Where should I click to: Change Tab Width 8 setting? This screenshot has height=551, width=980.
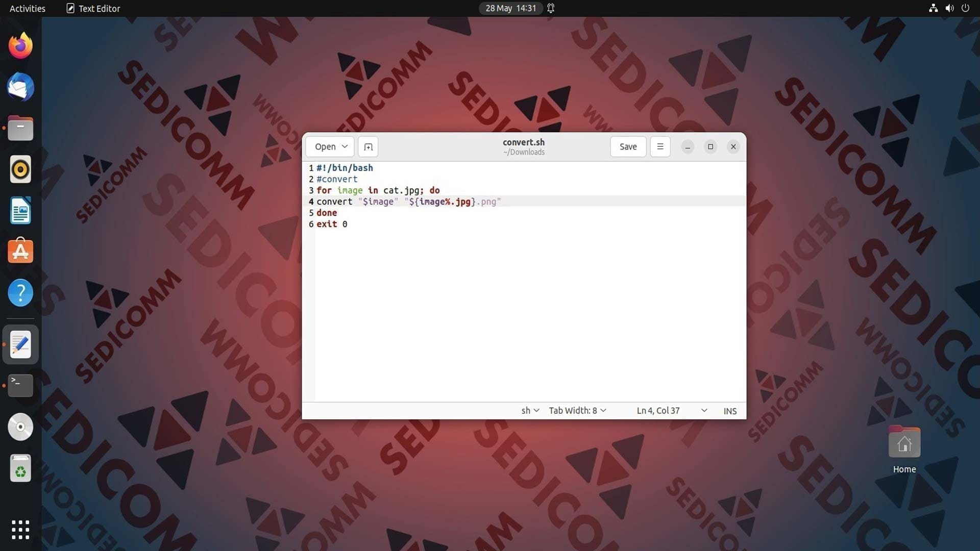click(577, 411)
